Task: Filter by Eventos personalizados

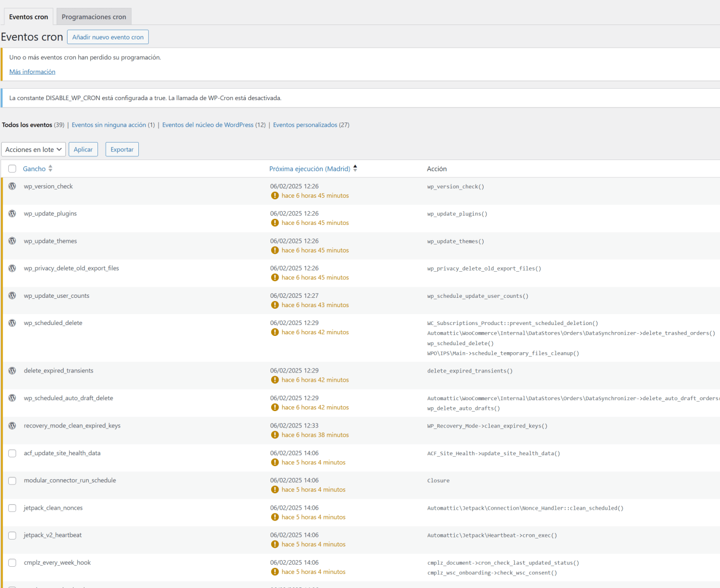Action: click(305, 125)
